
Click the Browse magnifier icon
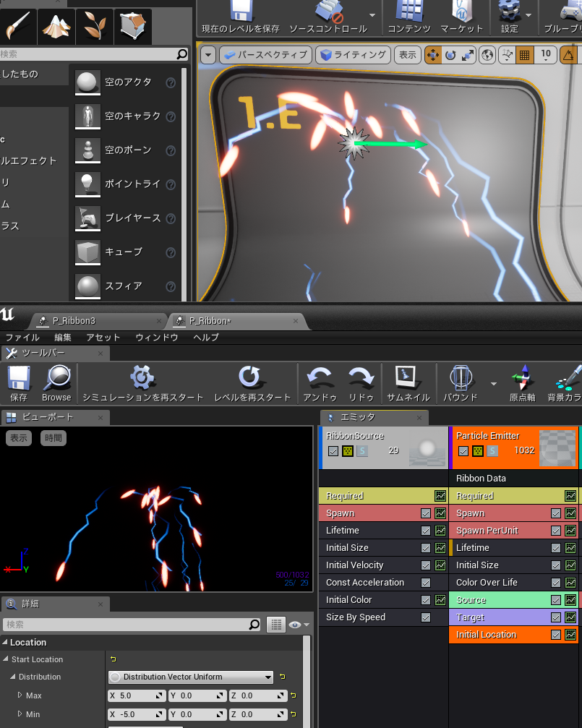(x=56, y=378)
